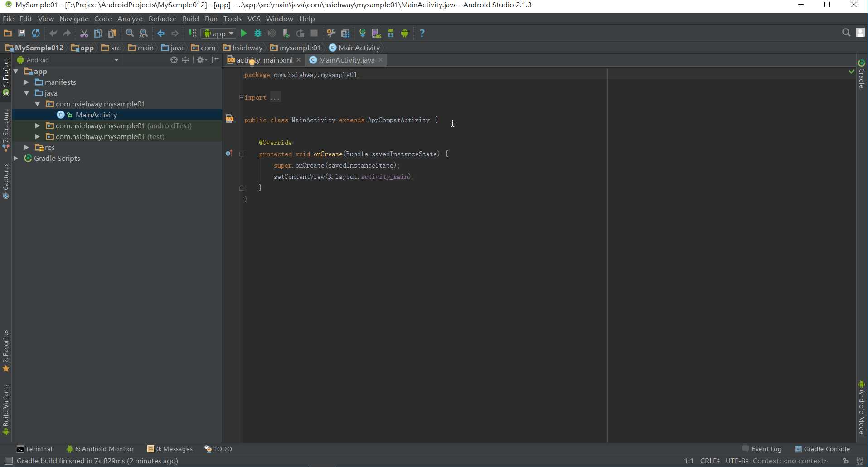The image size is (868, 467).
Task: Expand the manifests folder
Action: [27, 82]
